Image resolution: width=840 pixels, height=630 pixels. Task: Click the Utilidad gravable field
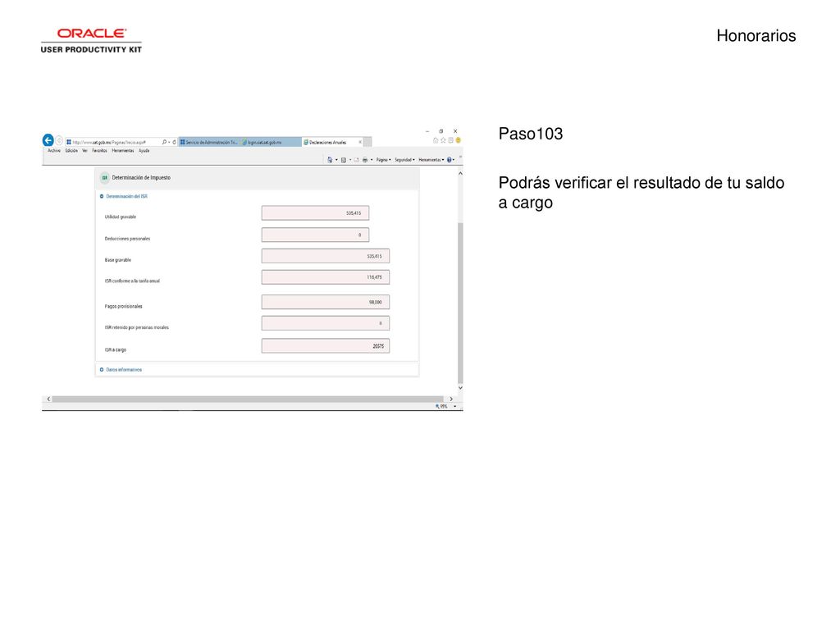click(315, 213)
